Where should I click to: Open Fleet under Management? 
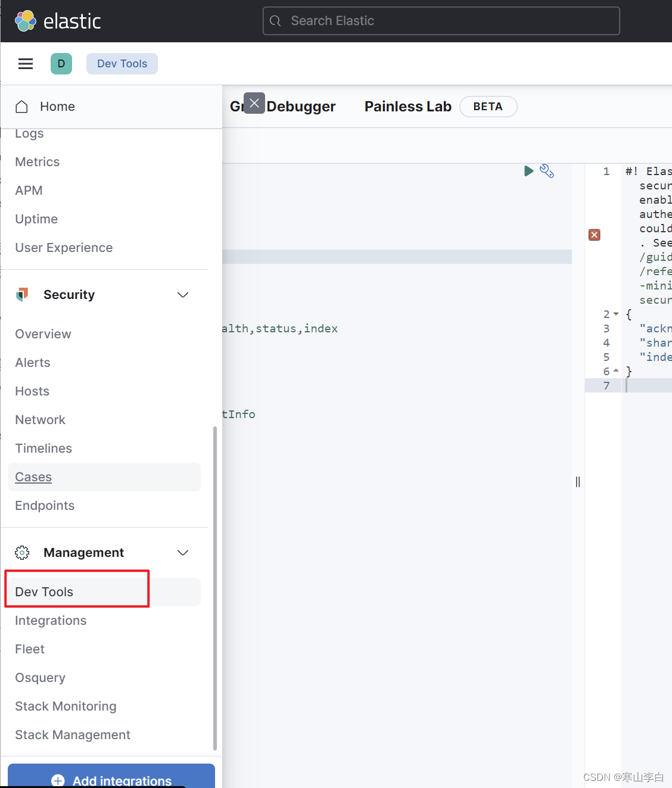30,649
